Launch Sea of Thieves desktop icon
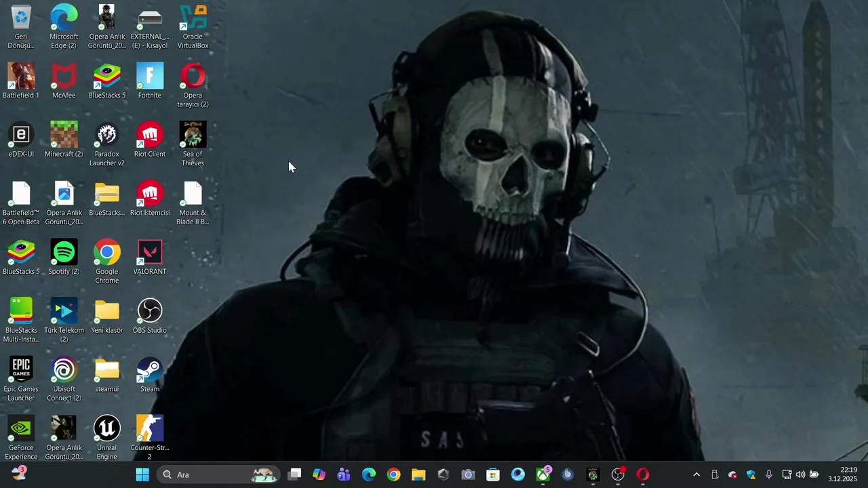 (x=193, y=144)
